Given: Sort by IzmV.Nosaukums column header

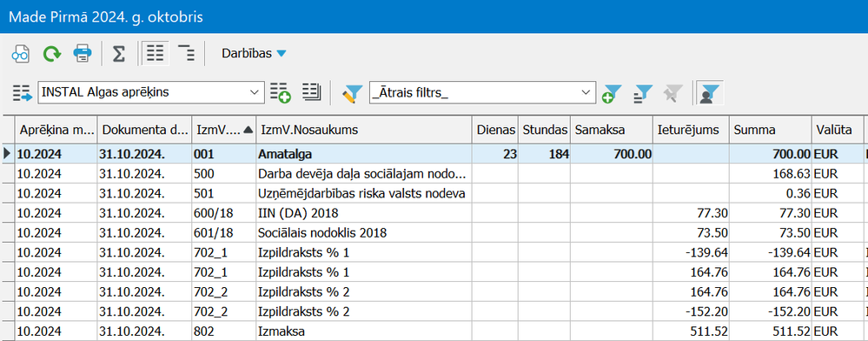Looking at the screenshot, I should click(x=364, y=130).
